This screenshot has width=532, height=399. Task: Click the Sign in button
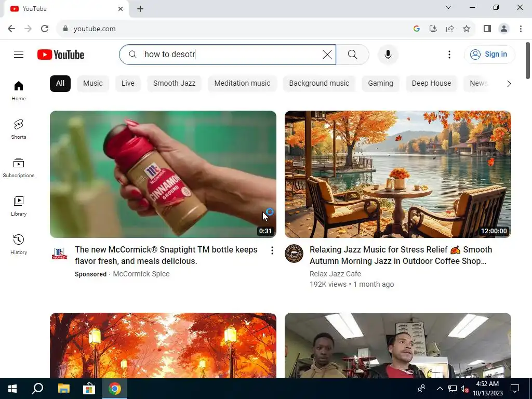pyautogui.click(x=489, y=54)
